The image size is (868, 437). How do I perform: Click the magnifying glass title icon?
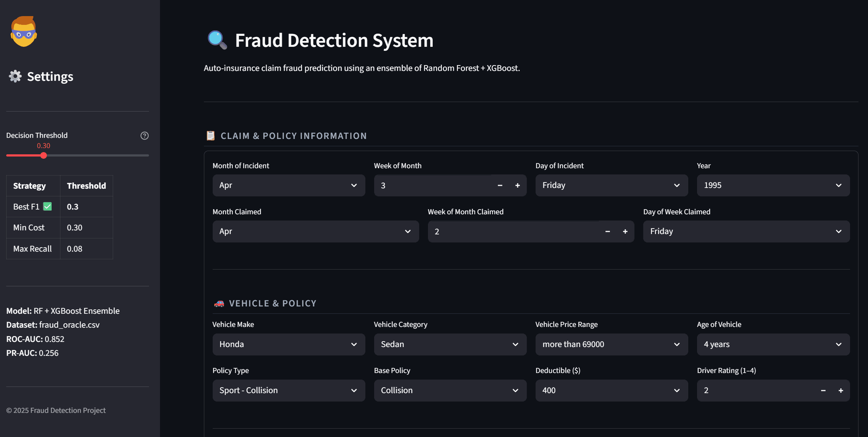tap(217, 40)
